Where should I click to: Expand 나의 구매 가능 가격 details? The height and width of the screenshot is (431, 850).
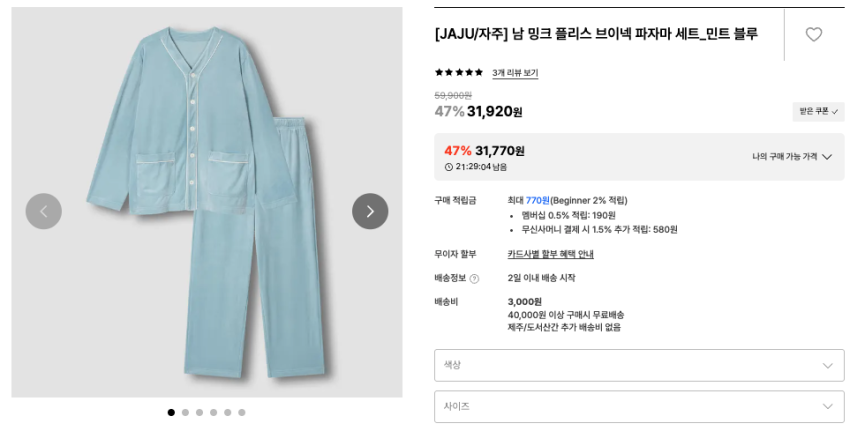pos(792,157)
